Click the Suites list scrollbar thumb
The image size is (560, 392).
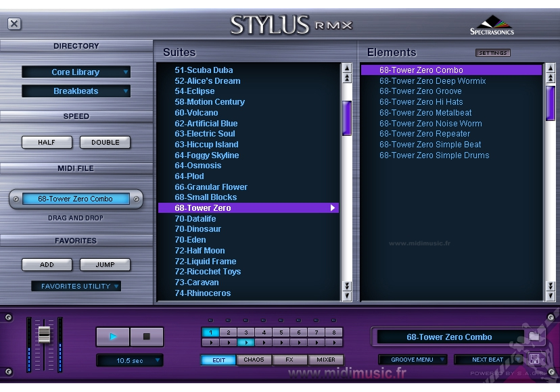coord(347,118)
